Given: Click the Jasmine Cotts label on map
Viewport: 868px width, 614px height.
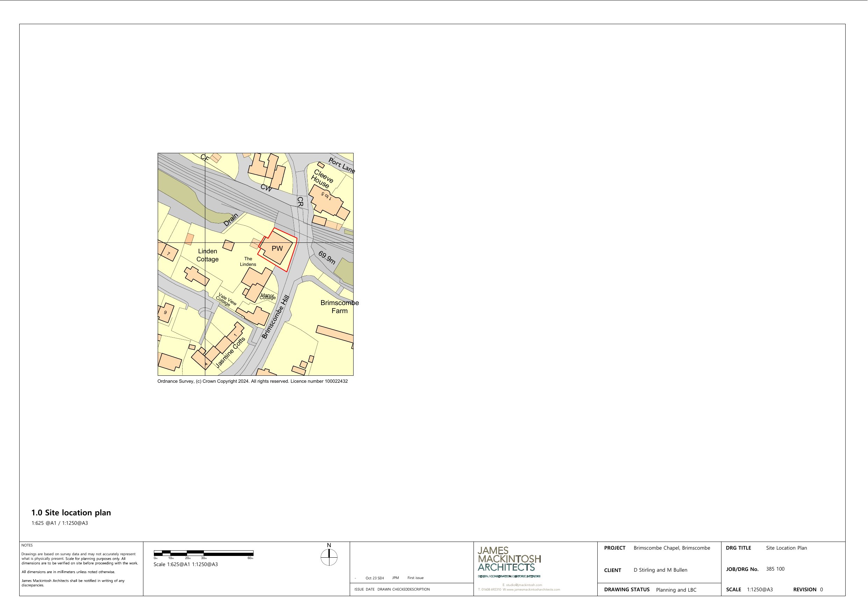Looking at the screenshot, I should click(x=230, y=352).
